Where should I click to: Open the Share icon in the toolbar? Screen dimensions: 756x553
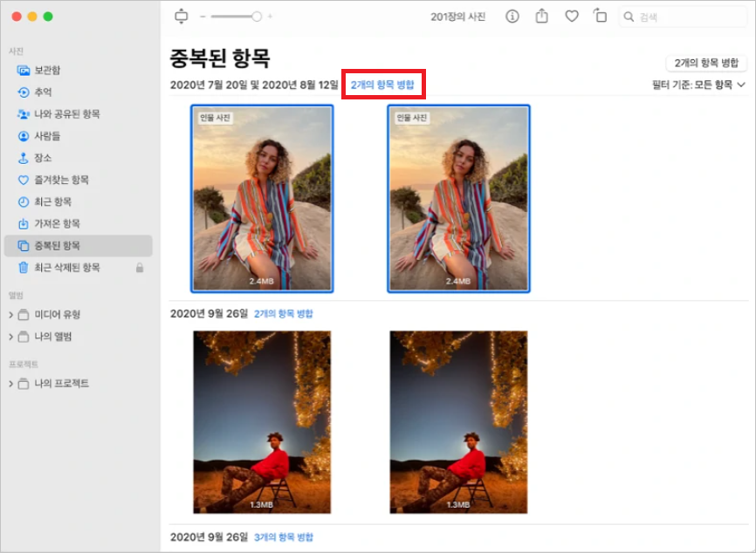tap(542, 16)
